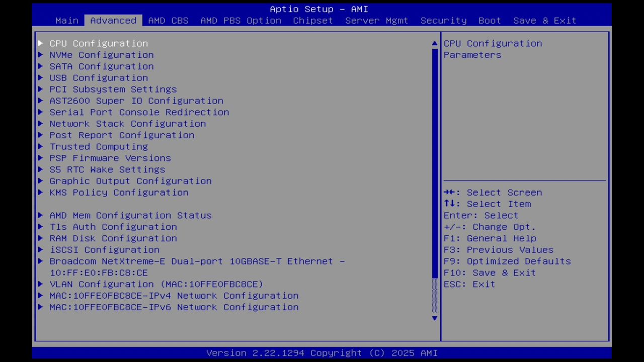Open the Server Mgmt menu
The width and height of the screenshot is (644, 362).
(x=376, y=21)
